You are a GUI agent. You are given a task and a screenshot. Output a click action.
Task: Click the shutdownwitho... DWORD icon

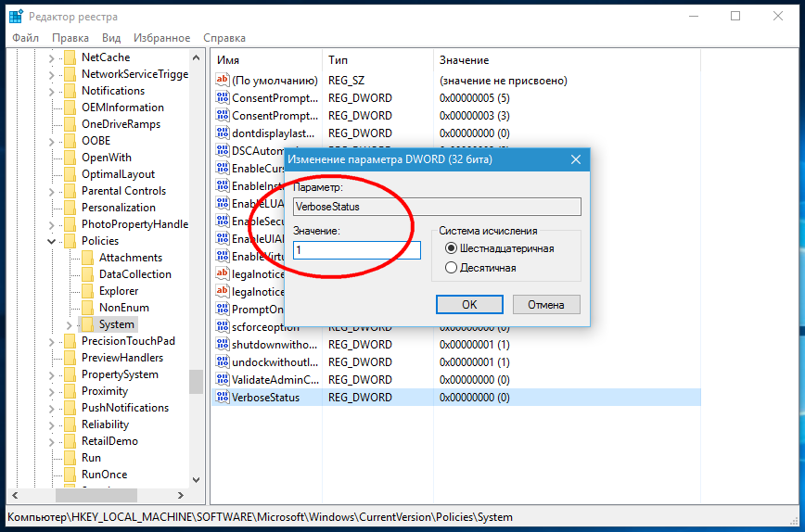coord(223,344)
